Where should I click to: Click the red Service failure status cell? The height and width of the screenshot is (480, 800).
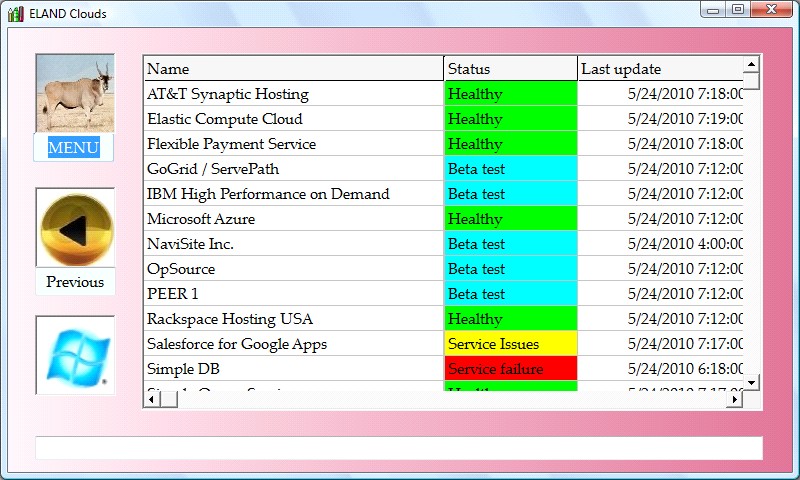(x=510, y=369)
